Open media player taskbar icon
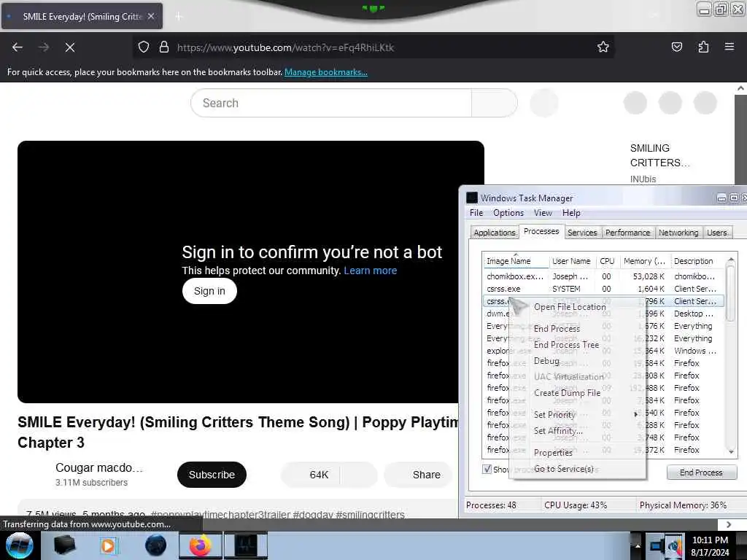The width and height of the screenshot is (747, 560). point(109,545)
